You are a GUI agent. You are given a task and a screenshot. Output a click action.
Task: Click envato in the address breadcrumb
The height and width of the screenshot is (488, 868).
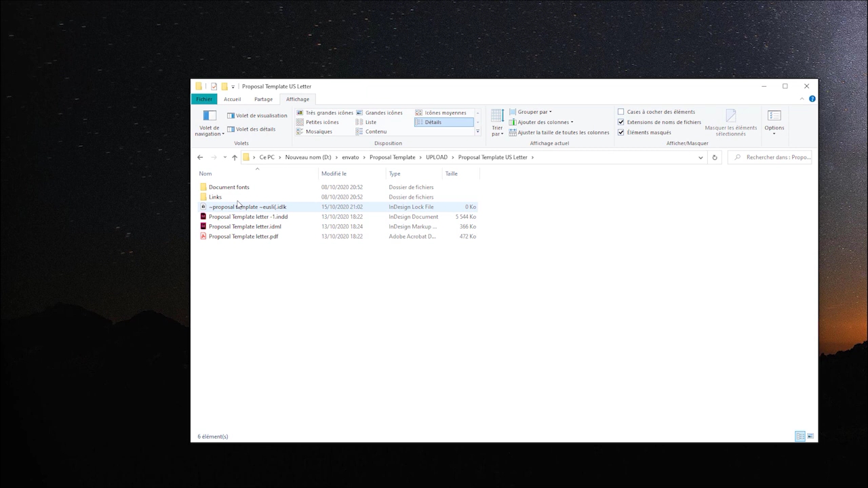coord(351,157)
